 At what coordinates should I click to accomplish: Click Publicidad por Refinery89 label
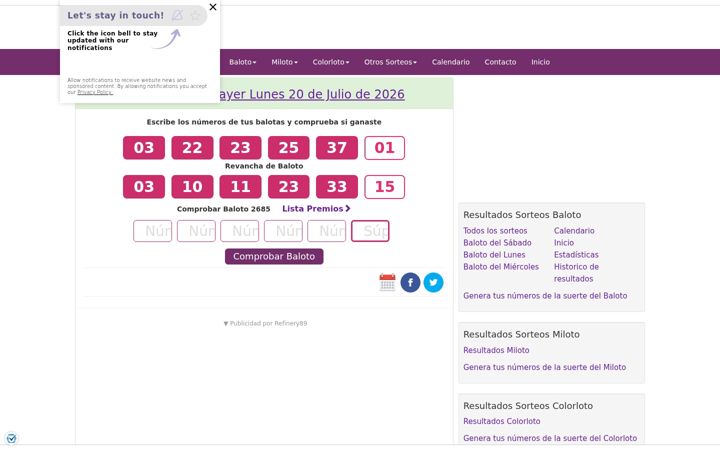pyautogui.click(x=265, y=323)
